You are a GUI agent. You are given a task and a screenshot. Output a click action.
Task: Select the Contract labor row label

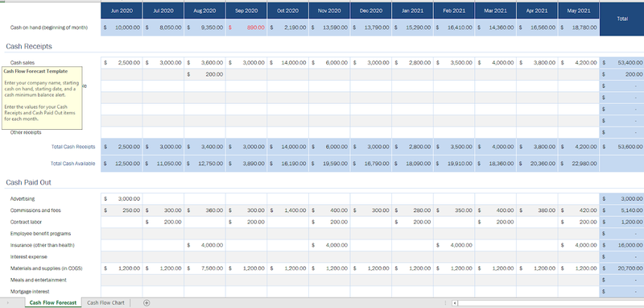[x=26, y=222]
